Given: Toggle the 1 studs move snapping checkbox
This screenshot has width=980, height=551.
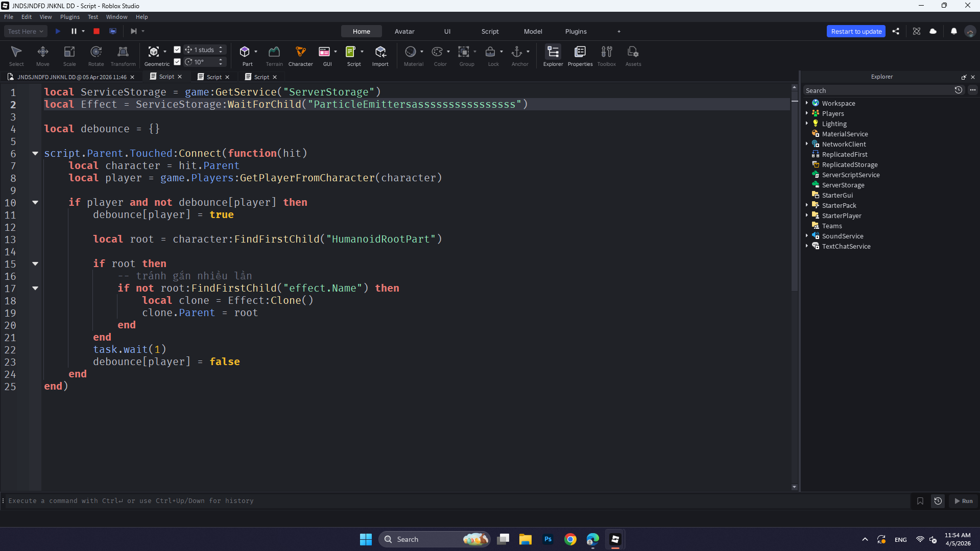Looking at the screenshot, I should [x=177, y=50].
